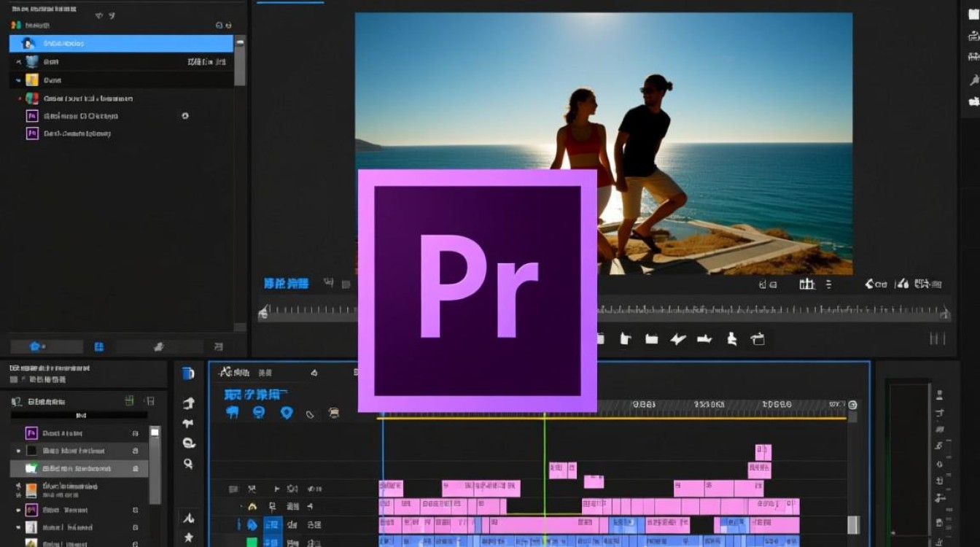Click the orange thumbnail in the lower-left list

31,490
